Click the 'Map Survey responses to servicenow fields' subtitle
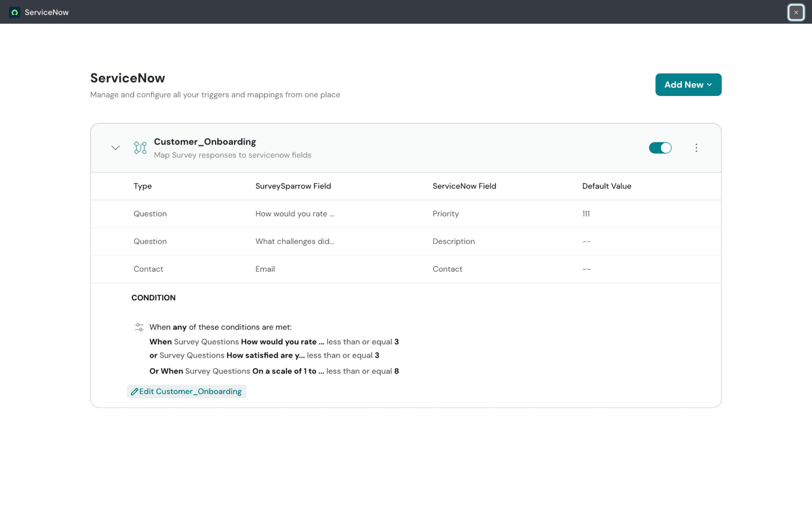Screen dimensions: 812x508 [x=232, y=155]
